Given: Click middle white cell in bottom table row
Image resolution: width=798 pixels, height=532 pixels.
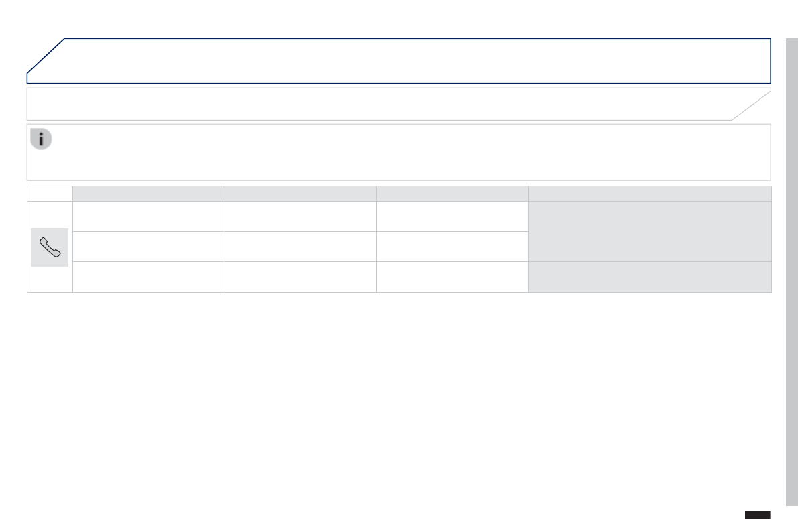Looking at the screenshot, I should [x=300, y=277].
